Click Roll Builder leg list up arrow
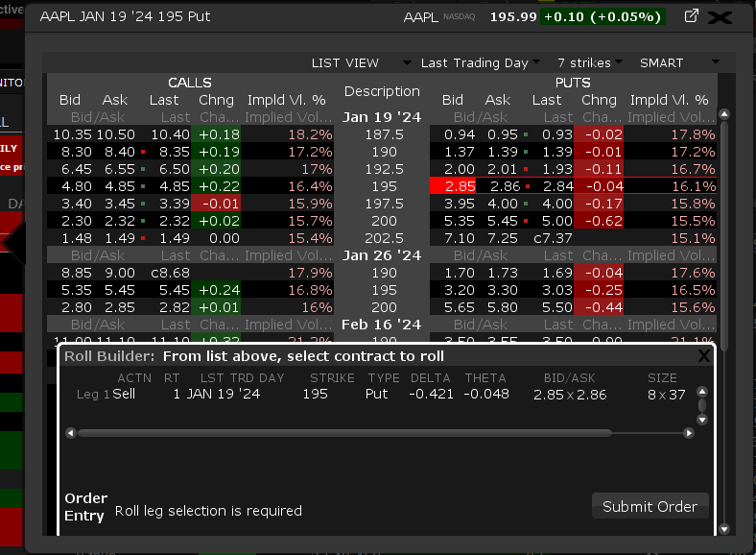756x555 pixels. 702,392
